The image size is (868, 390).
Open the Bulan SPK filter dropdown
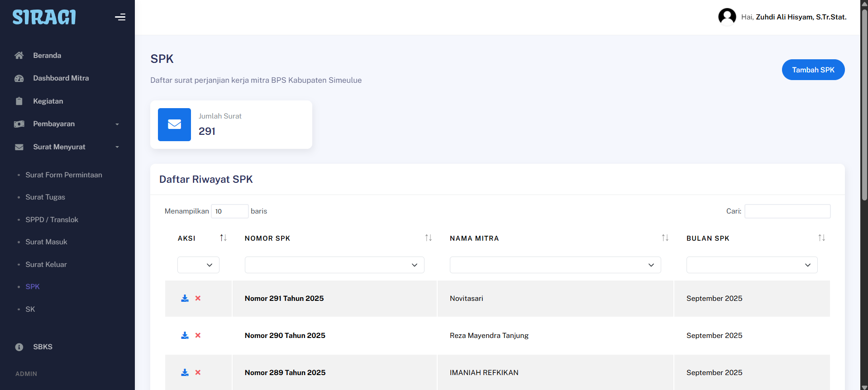tap(752, 265)
